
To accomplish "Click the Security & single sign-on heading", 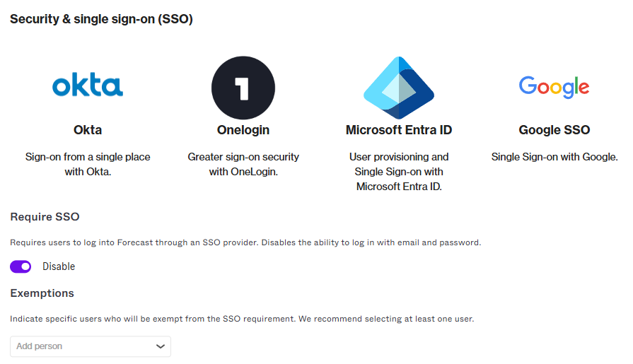I will (101, 19).
